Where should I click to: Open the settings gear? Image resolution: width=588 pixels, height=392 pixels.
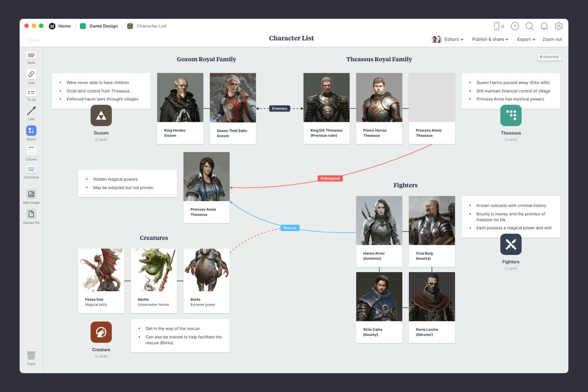[x=559, y=26]
